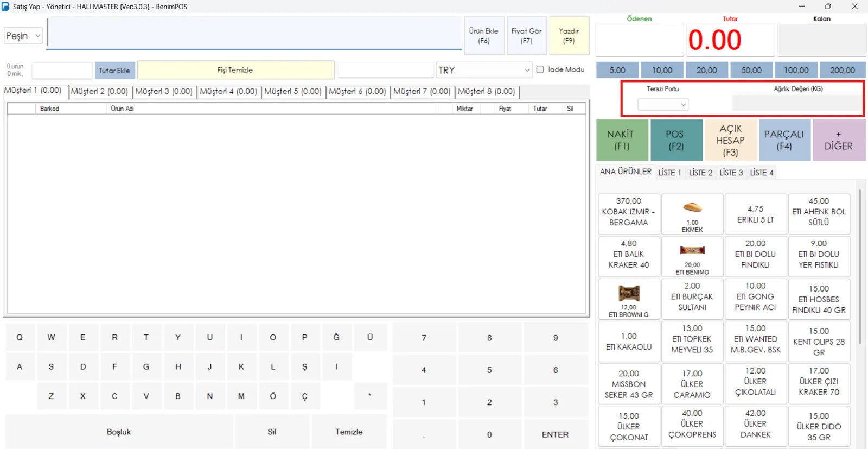Screen dimensions: 868x449
Task: Tap the number 7 on keypad
Action: [424, 338]
